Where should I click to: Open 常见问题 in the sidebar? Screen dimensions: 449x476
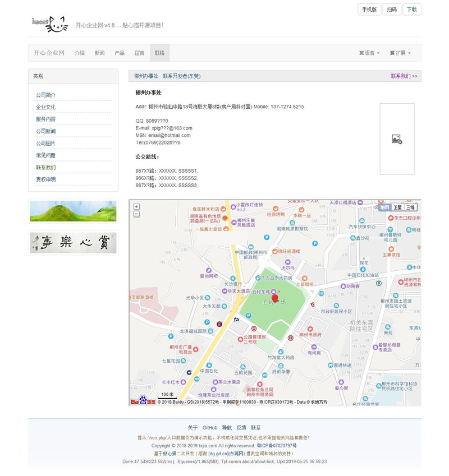tap(46, 155)
